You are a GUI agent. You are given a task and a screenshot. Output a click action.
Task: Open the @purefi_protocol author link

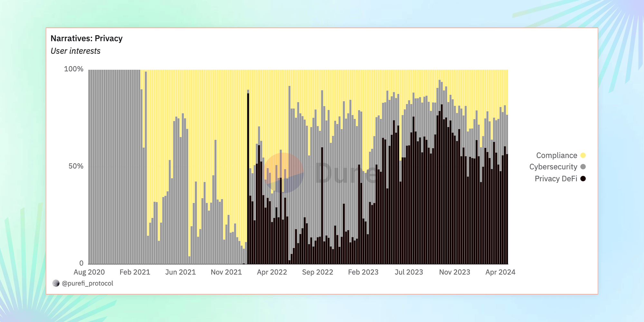coord(87,283)
